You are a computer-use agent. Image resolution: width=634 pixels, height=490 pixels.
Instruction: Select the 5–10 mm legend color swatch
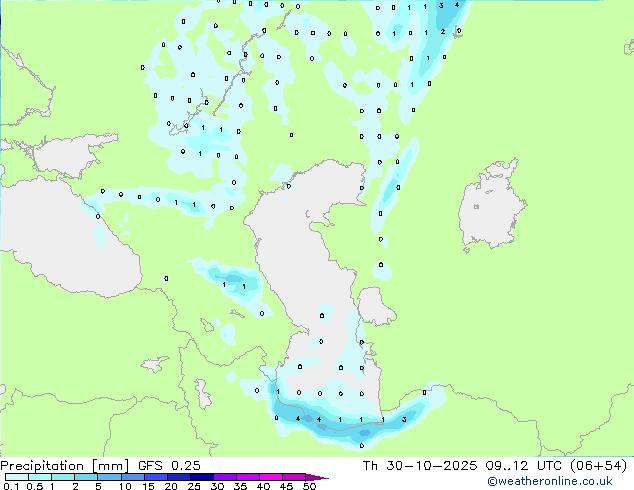110,477
